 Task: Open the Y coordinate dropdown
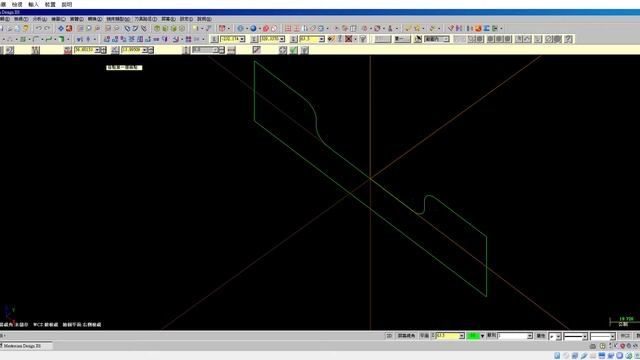(282, 39)
